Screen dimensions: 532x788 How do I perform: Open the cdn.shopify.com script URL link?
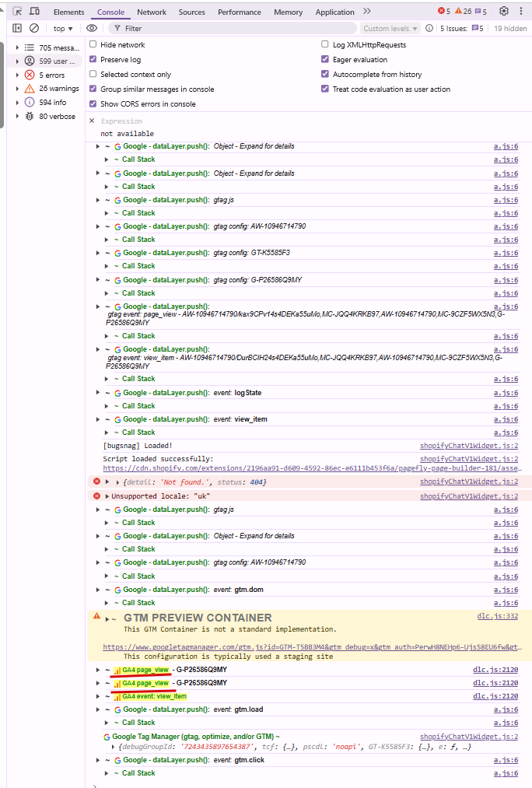pos(312,468)
